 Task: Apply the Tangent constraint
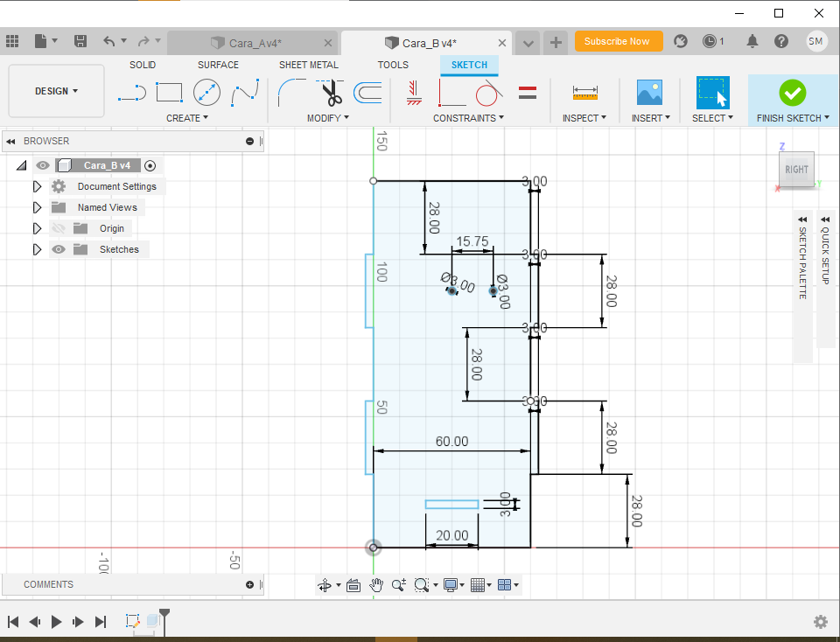pos(488,93)
